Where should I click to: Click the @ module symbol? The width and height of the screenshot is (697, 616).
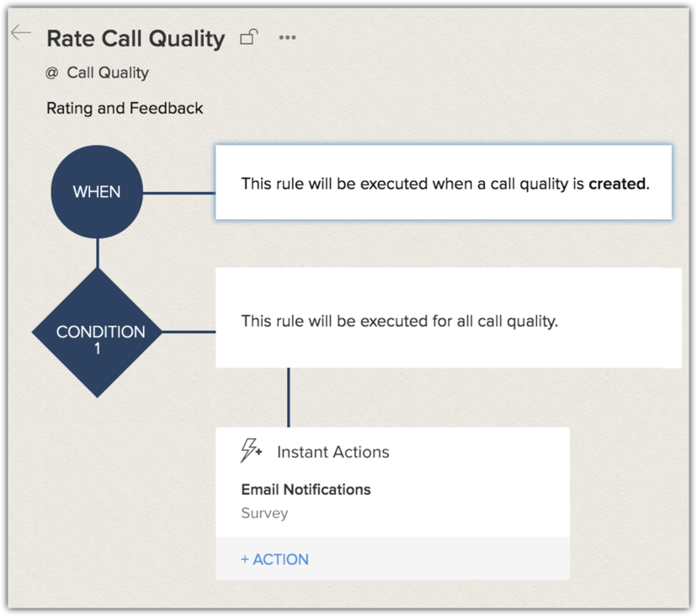coord(52,73)
